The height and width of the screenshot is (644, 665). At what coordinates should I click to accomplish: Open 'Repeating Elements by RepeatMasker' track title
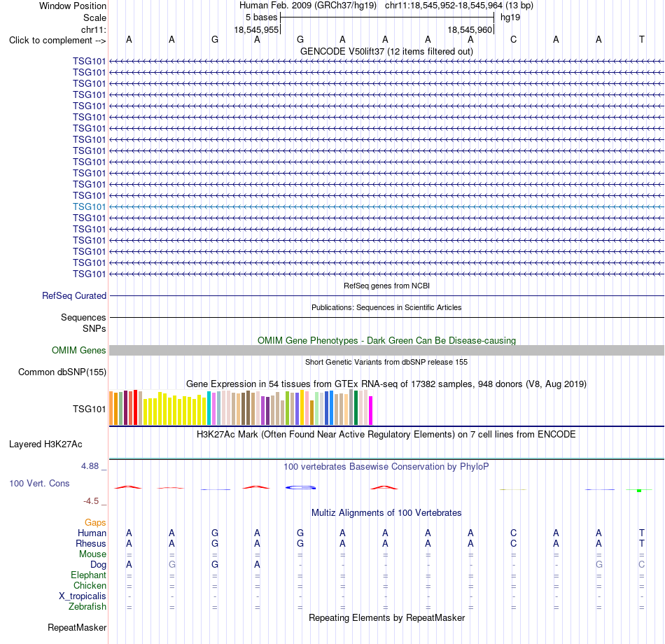386,617
